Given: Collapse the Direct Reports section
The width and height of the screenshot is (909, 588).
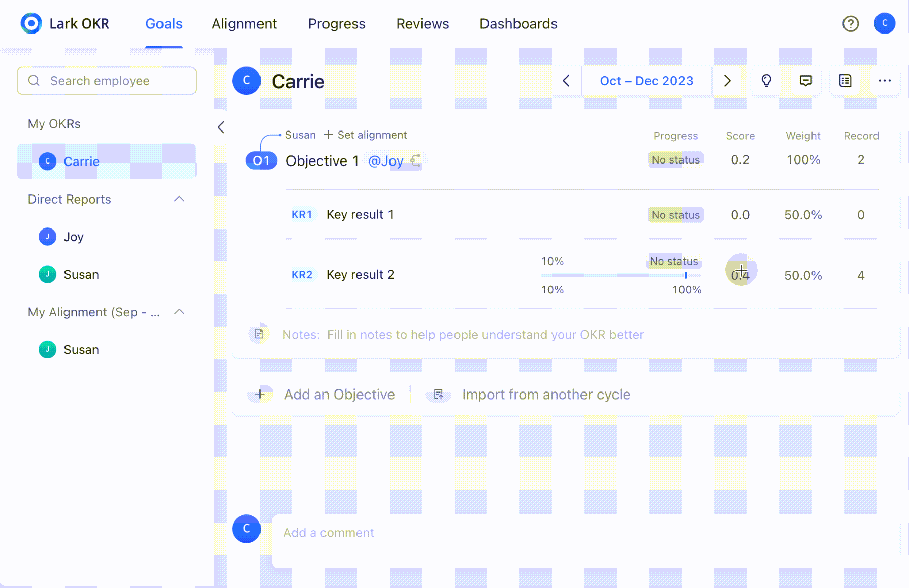Looking at the screenshot, I should pyautogui.click(x=179, y=199).
